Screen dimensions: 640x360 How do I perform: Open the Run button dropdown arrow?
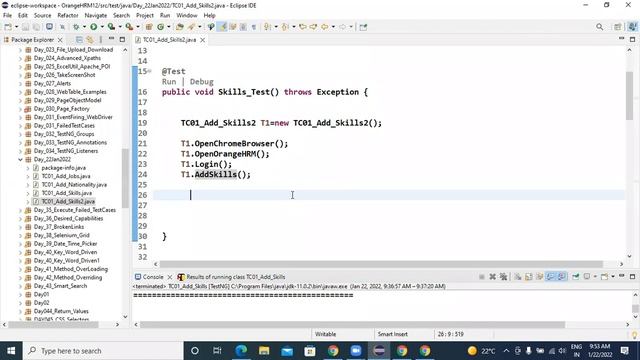[x=102, y=27]
